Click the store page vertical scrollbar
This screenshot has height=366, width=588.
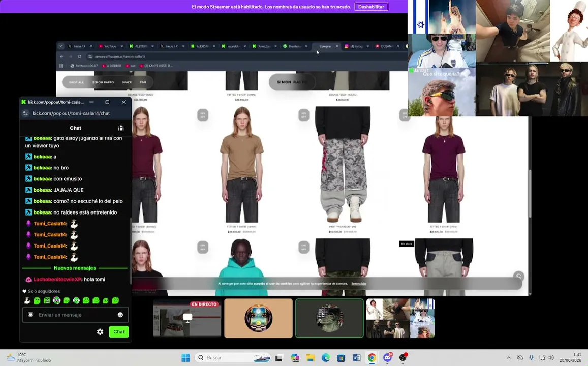pos(530,193)
